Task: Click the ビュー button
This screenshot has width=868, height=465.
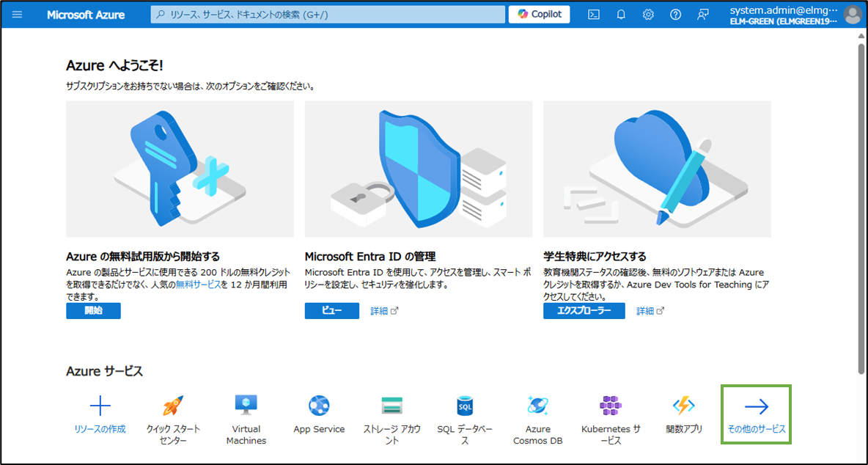Action: click(x=331, y=310)
